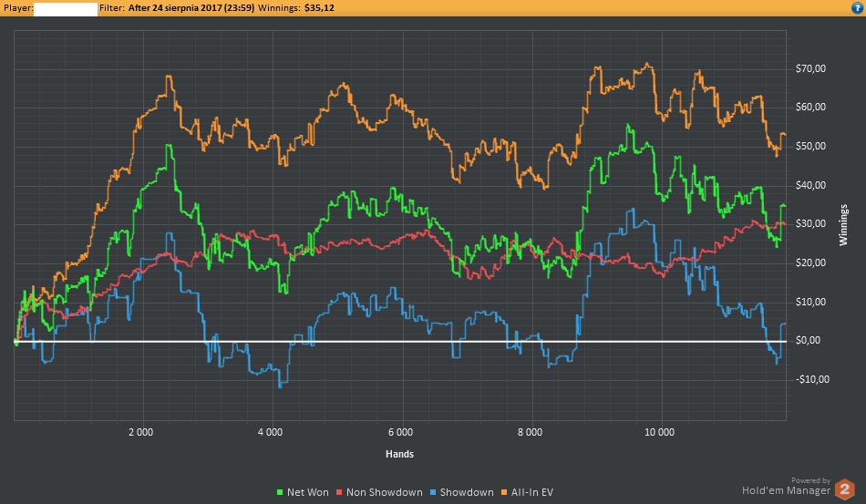Click the blue help icon in the header
866x504 pixels.
tap(857, 7)
